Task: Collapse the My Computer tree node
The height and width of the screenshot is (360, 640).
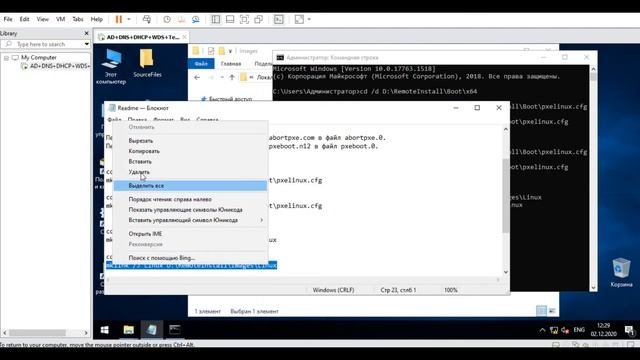Action: click(6, 58)
